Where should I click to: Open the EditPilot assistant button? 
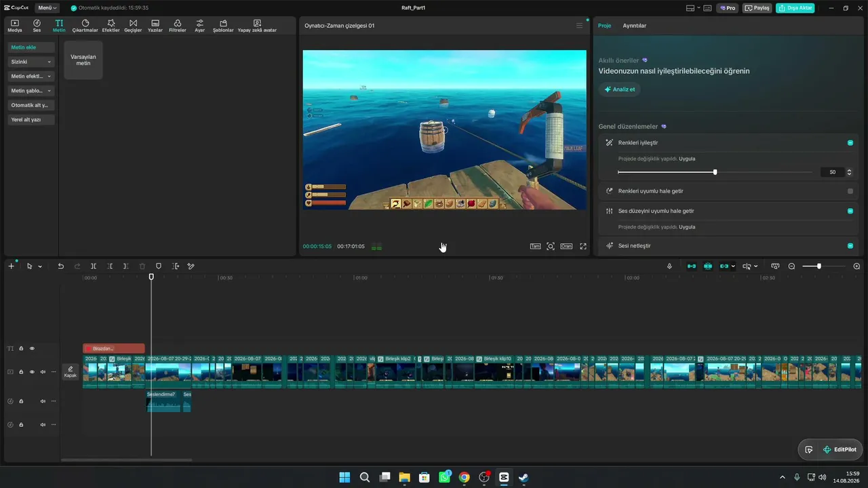pos(839,449)
